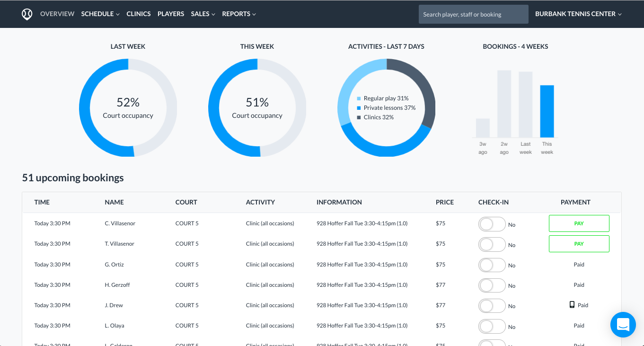Click Paid status for L. Olaya
644x346 pixels.
coord(579,325)
